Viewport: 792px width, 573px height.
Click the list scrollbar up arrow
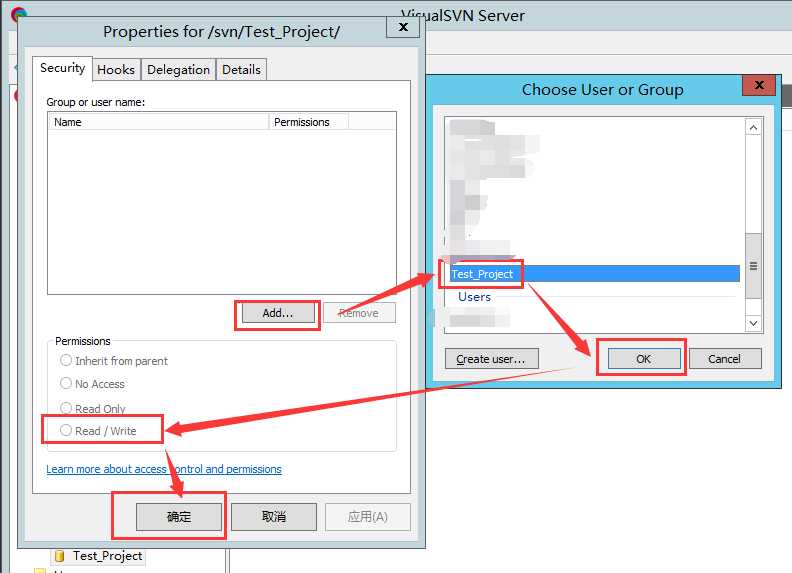click(753, 127)
